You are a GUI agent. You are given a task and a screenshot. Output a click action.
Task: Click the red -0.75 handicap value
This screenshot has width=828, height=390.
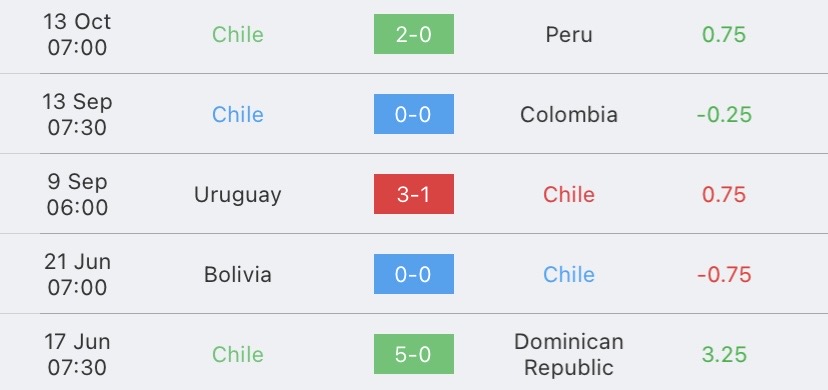(724, 274)
